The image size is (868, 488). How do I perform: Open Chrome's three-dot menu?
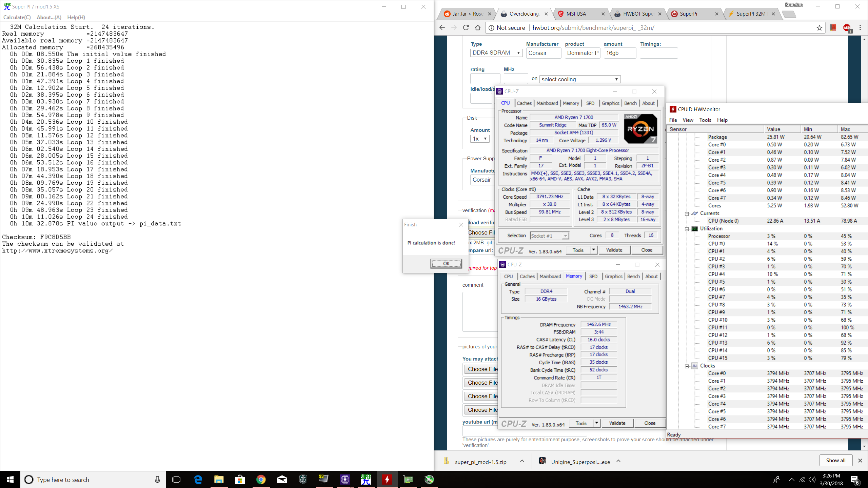(860, 28)
